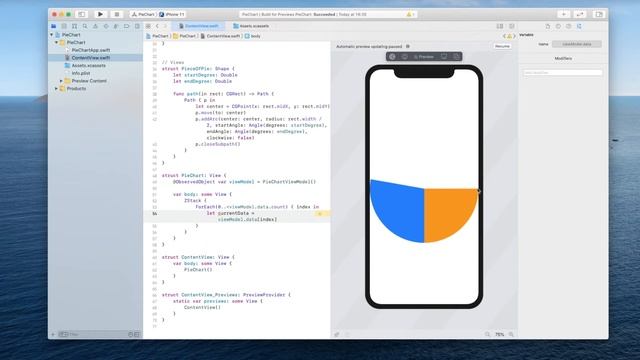Select the PieChart scheme in toolbar
640x360 pixels.
point(143,14)
